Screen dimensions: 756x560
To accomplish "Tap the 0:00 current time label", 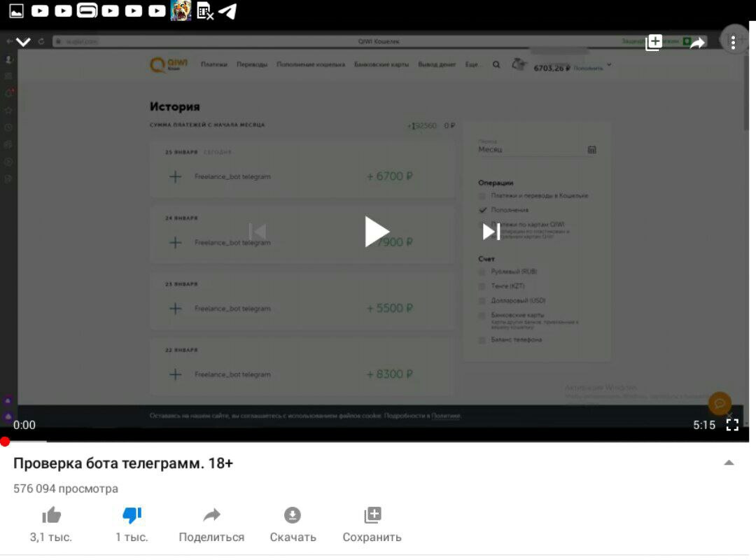I will coord(24,425).
